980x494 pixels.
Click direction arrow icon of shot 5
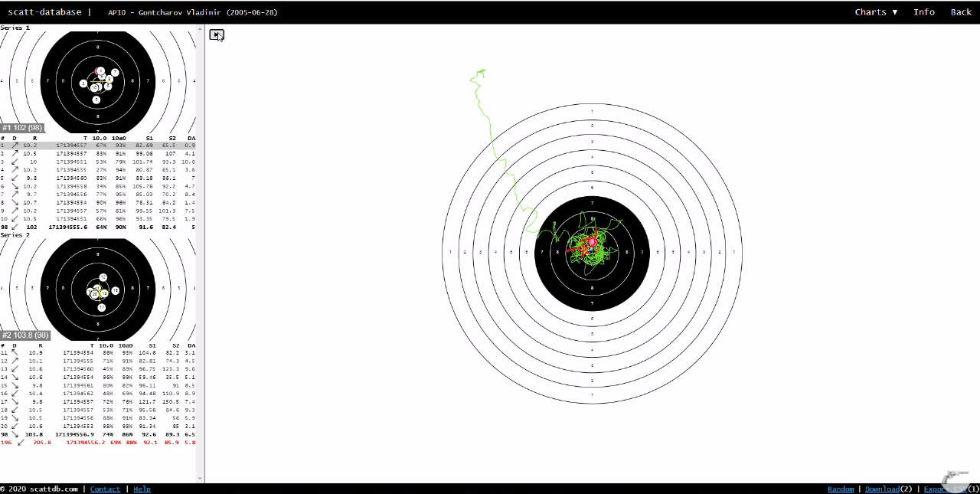click(x=15, y=178)
